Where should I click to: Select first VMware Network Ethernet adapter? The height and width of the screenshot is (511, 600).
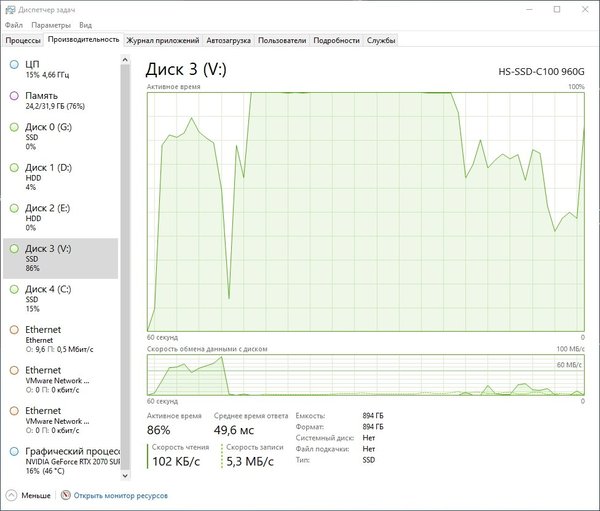pos(60,380)
